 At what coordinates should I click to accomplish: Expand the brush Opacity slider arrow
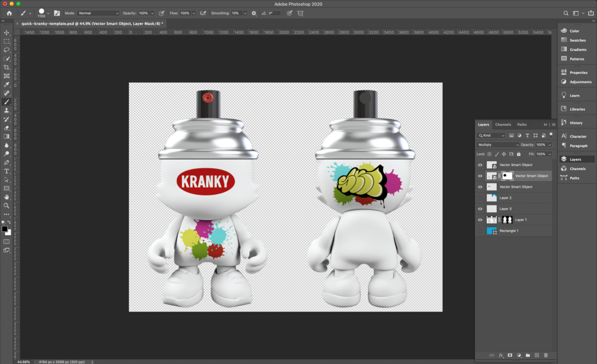click(152, 13)
